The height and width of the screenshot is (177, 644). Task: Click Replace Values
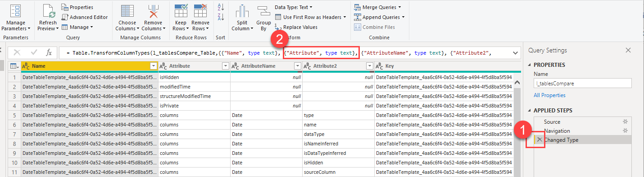296,27
